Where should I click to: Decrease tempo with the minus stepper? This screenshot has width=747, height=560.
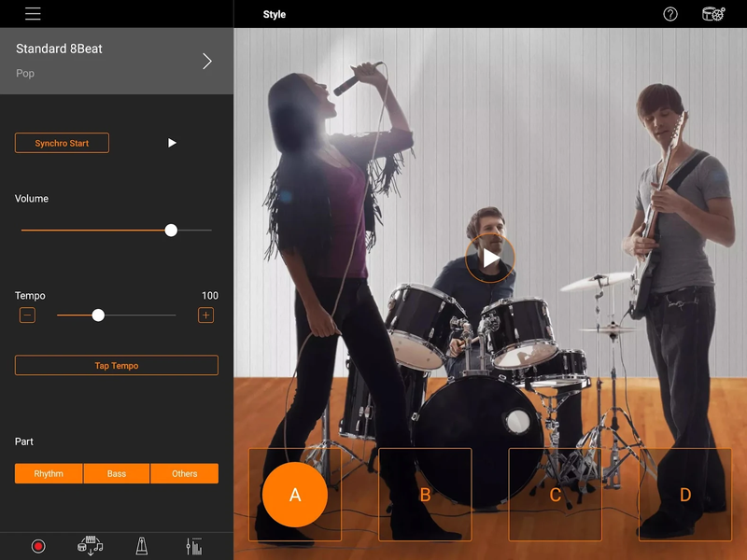click(27, 315)
